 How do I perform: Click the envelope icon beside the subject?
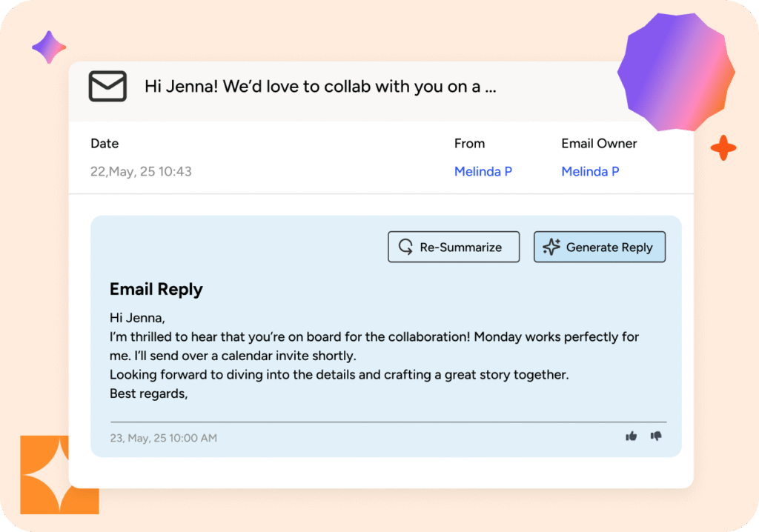click(107, 87)
